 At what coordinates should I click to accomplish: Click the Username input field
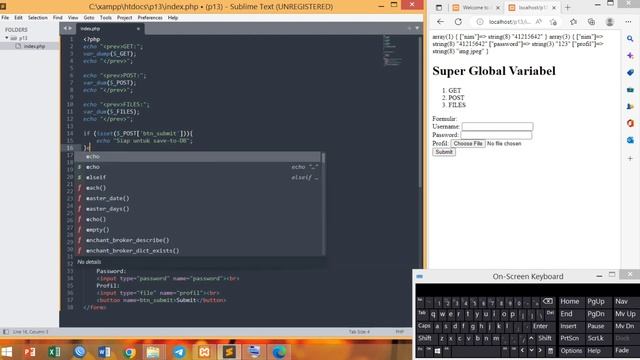pos(497,127)
